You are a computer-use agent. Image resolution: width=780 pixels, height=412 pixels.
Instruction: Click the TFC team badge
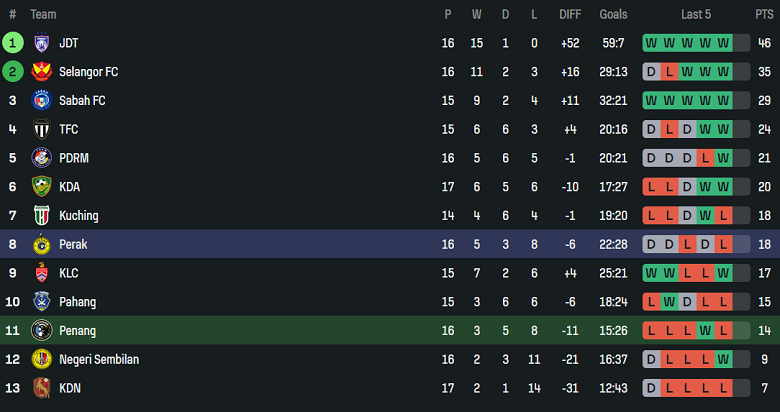pyautogui.click(x=41, y=129)
